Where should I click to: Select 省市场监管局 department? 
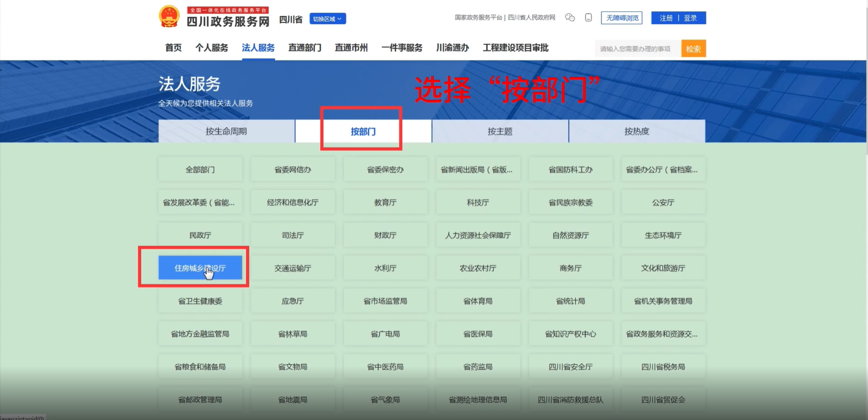[385, 301]
